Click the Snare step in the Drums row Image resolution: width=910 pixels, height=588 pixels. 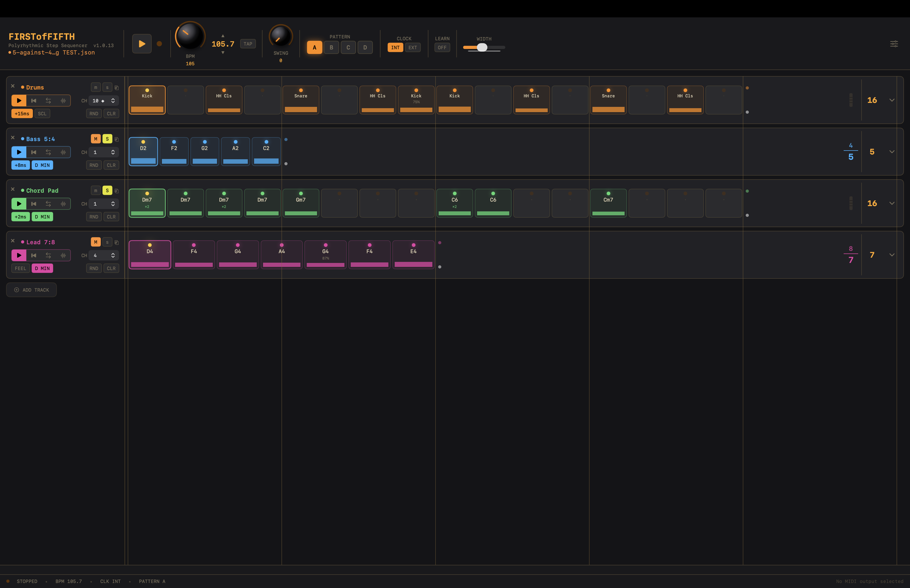pyautogui.click(x=300, y=100)
